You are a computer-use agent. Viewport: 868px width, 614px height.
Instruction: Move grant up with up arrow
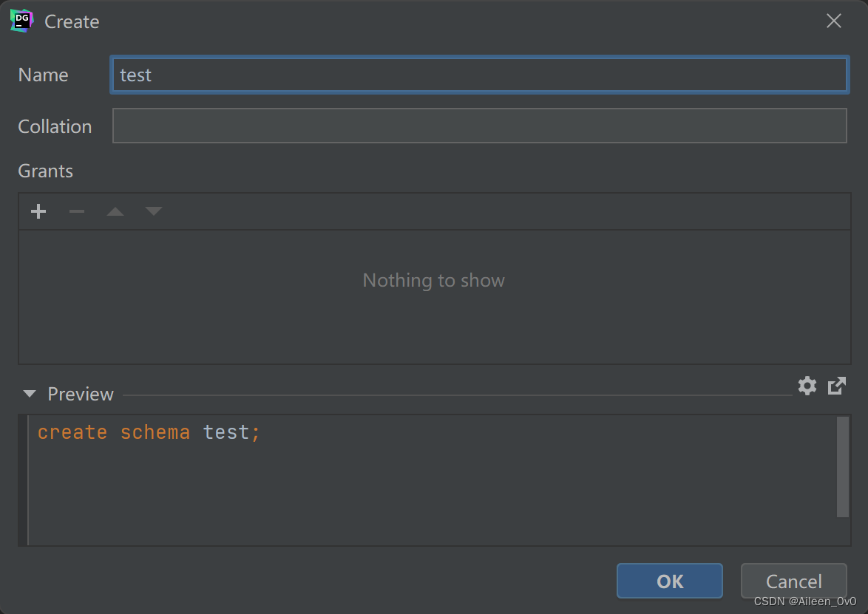pyautogui.click(x=115, y=212)
